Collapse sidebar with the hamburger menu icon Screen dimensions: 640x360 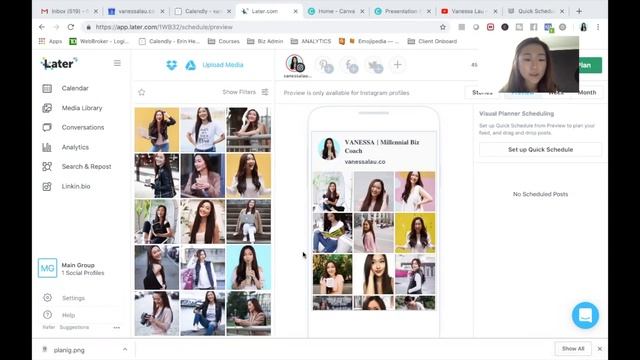click(117, 63)
